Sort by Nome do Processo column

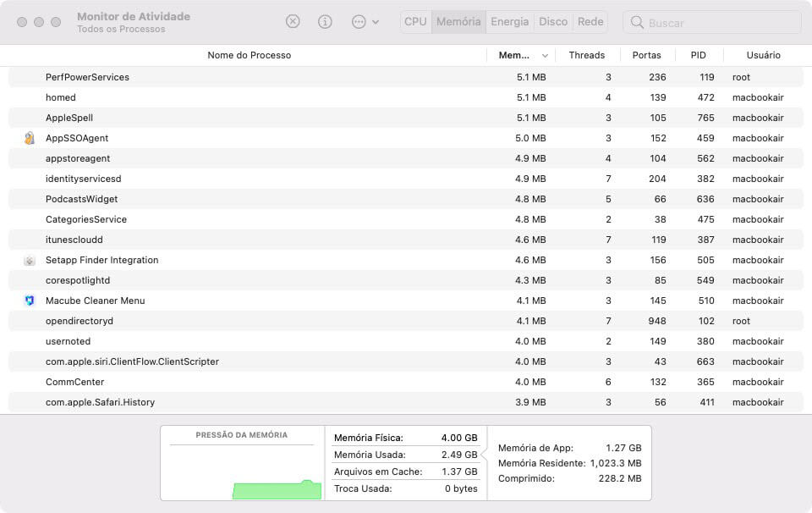pos(249,55)
